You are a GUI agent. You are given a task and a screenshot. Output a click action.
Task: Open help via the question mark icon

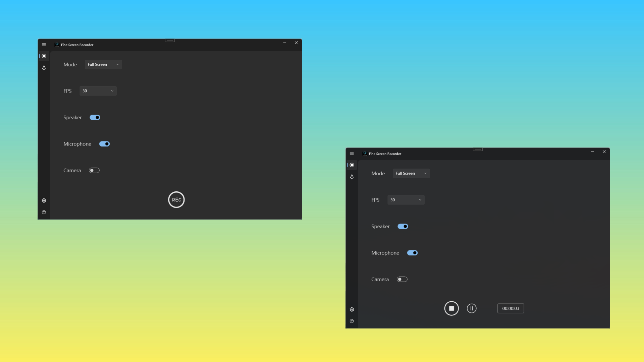(x=44, y=212)
